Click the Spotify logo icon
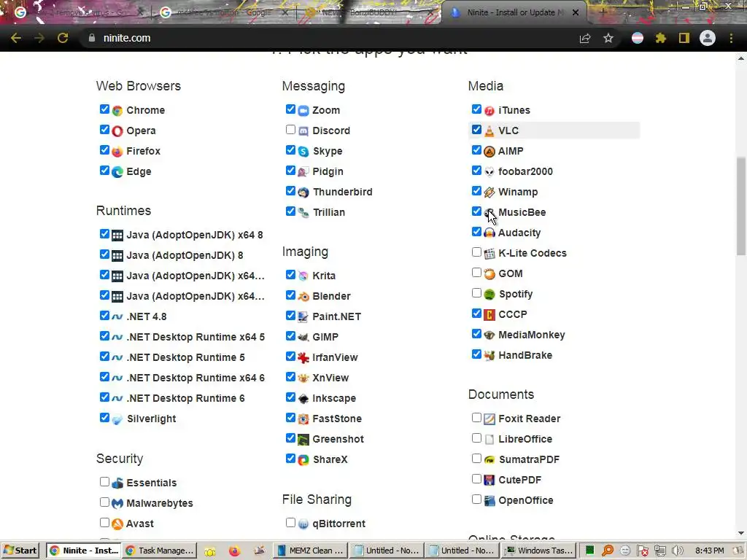 [x=489, y=295]
